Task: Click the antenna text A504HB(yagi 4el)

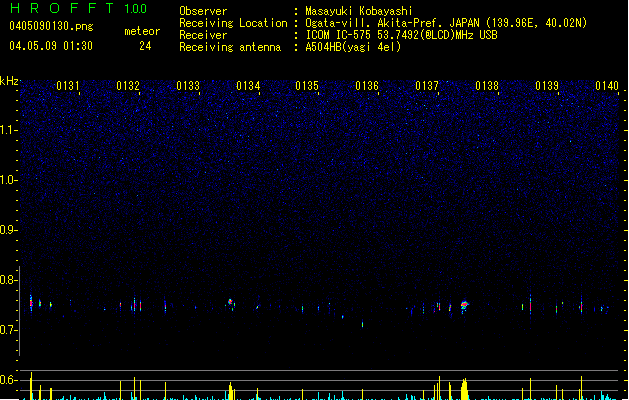Action: pyautogui.click(x=353, y=47)
